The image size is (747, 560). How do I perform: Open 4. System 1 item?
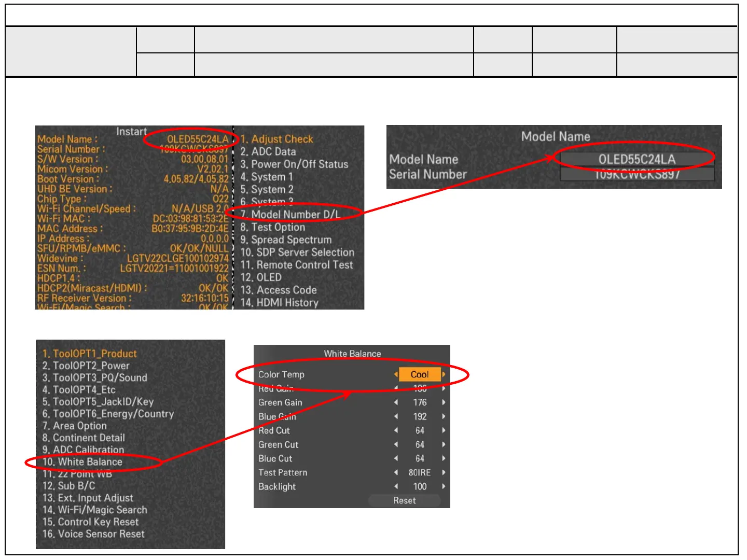point(267,177)
